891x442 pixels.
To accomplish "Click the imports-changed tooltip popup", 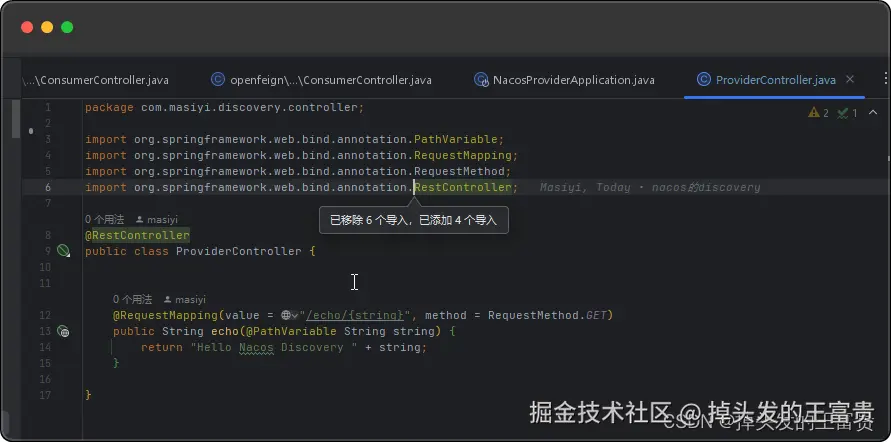I will 414,220.
